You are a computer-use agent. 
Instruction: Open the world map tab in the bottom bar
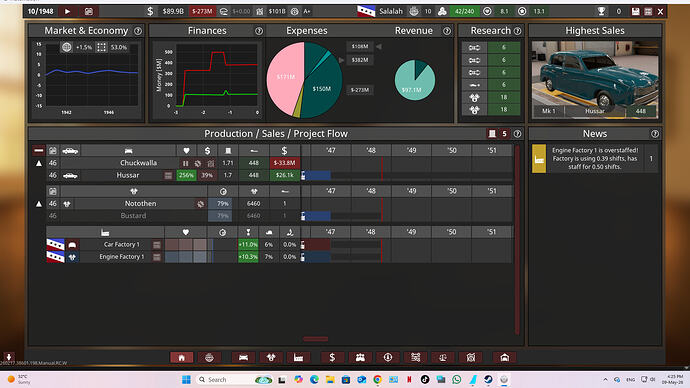point(209,357)
